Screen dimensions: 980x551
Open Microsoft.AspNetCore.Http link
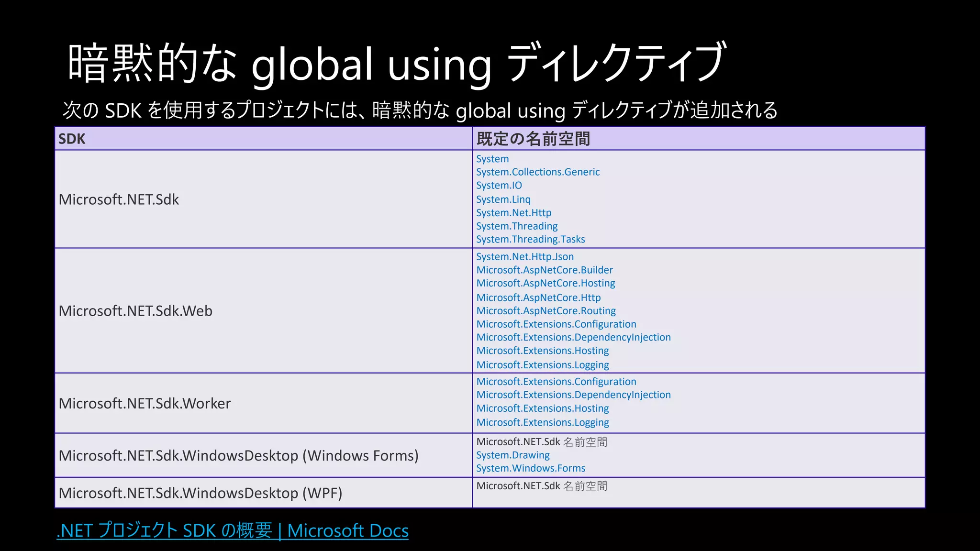[x=538, y=298]
